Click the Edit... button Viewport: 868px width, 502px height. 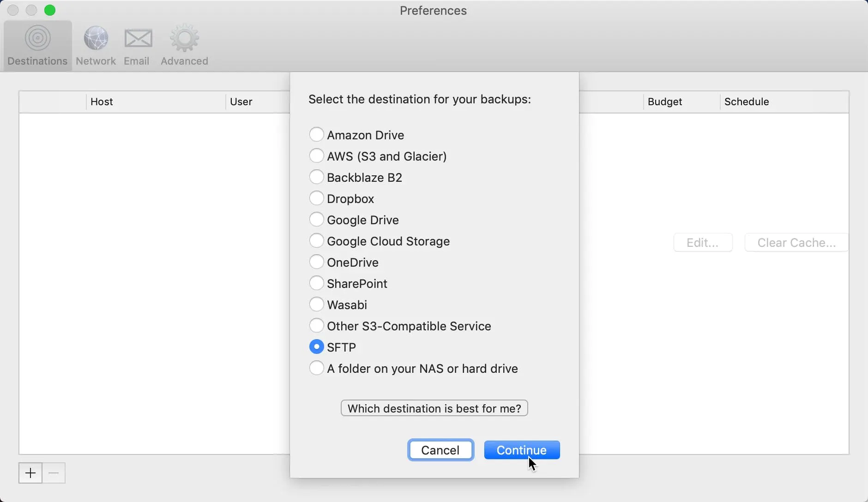[x=703, y=243]
